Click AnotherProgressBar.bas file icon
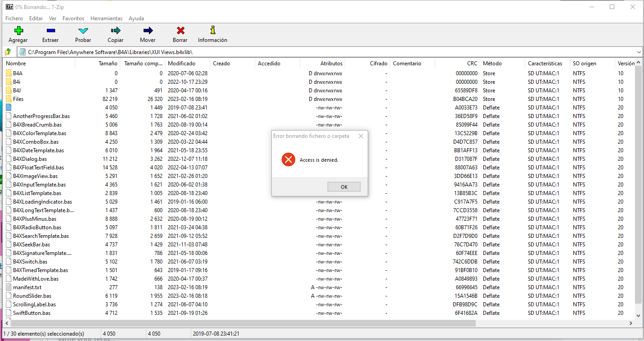The height and width of the screenshot is (341, 644). pyautogui.click(x=9, y=116)
